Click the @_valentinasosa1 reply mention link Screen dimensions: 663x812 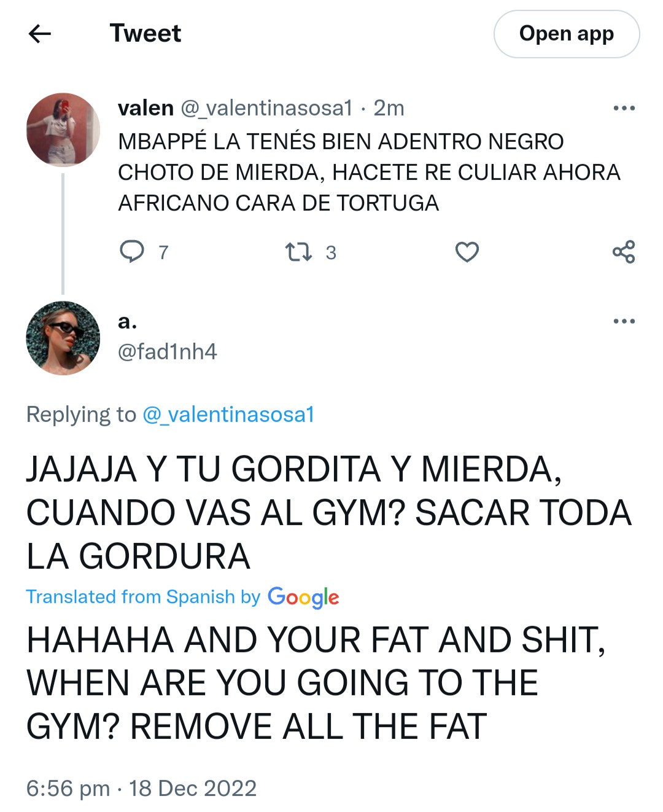pos(228,415)
